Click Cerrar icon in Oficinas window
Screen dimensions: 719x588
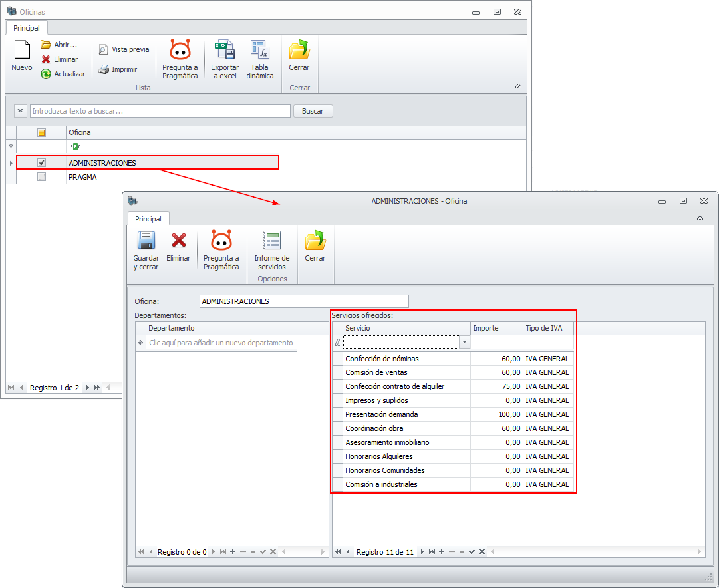point(299,50)
